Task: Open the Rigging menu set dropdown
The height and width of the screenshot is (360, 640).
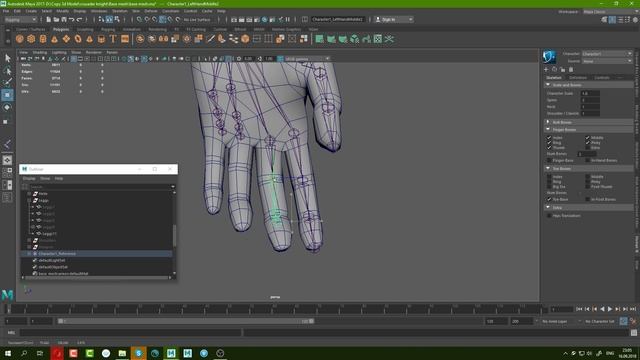Action: tap(21, 20)
